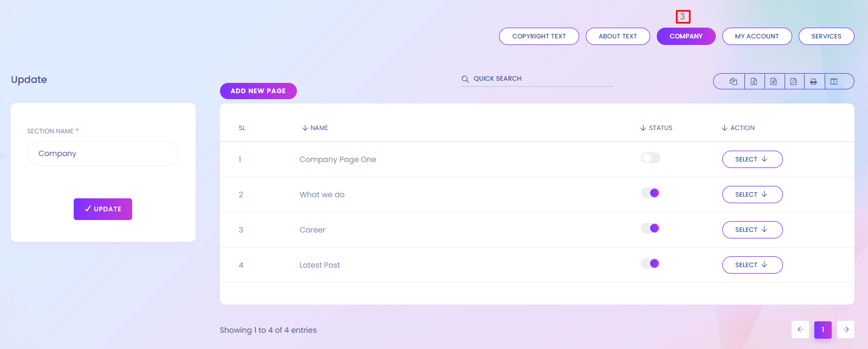
Task: Go to previous page arrow
Action: click(800, 329)
